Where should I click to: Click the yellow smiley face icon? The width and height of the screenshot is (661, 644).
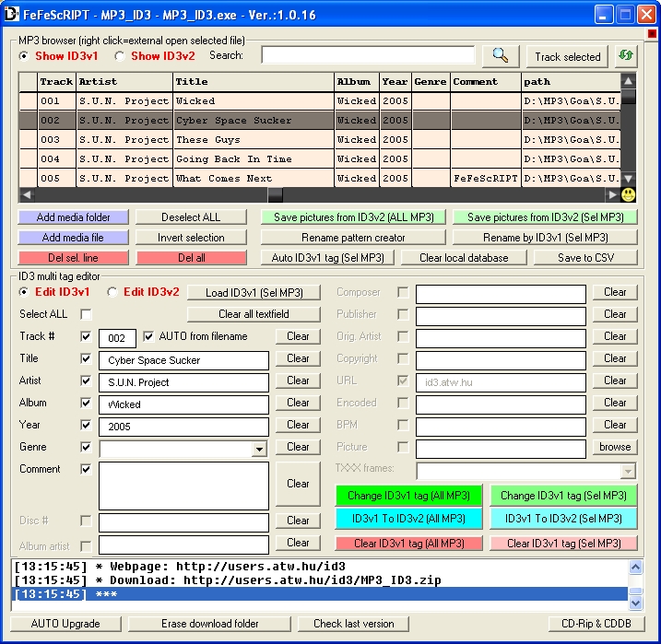point(628,194)
